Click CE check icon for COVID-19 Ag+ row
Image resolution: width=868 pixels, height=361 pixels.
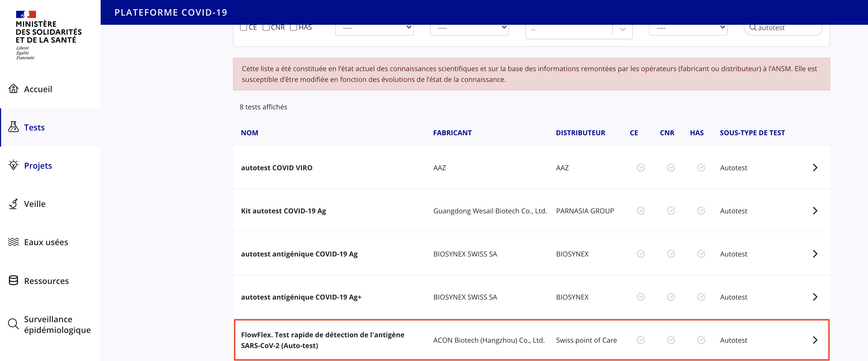pos(641,297)
